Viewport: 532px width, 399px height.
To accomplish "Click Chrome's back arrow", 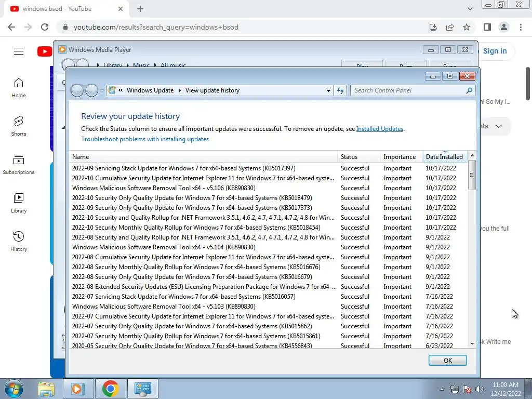I will [11, 27].
